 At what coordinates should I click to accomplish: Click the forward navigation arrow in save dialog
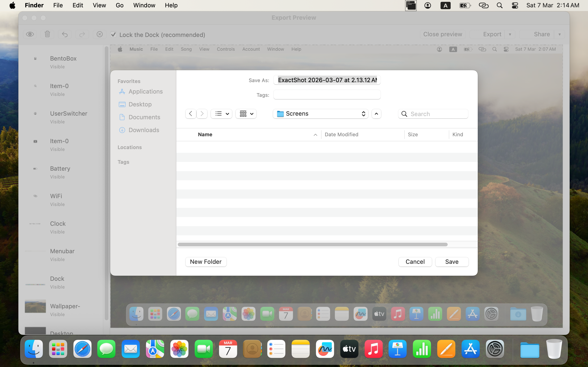202,114
